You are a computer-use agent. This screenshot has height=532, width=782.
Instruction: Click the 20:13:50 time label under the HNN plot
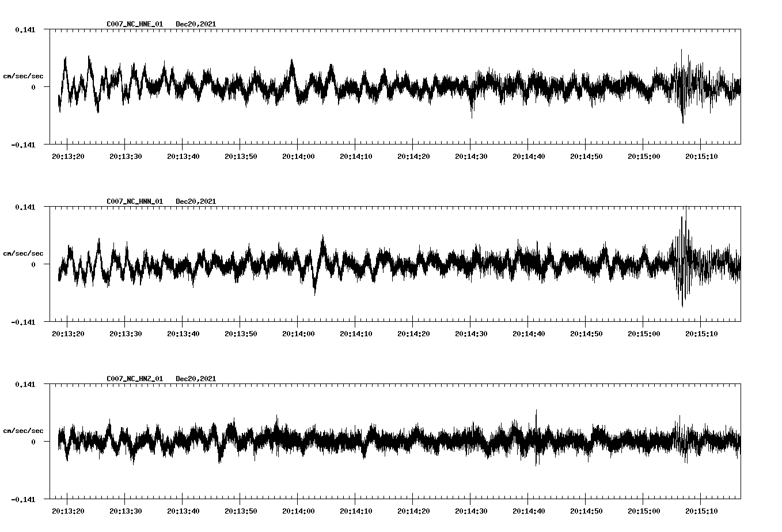tap(241, 334)
